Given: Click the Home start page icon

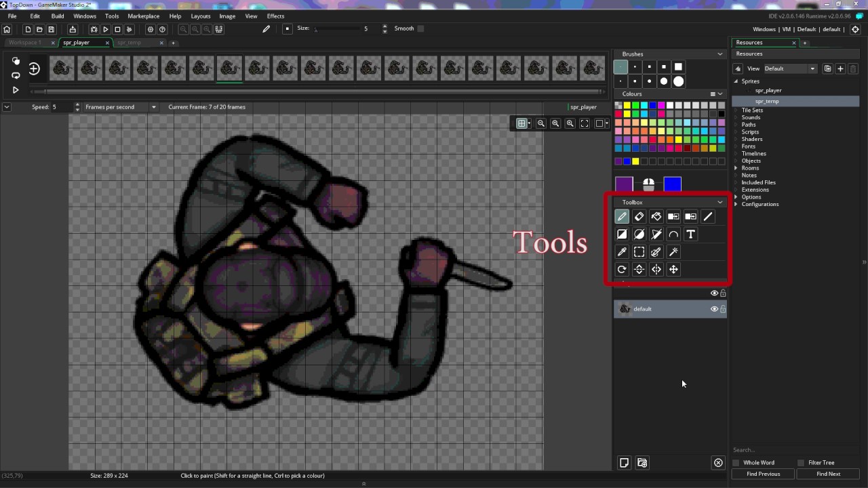Looking at the screenshot, I should (x=7, y=29).
